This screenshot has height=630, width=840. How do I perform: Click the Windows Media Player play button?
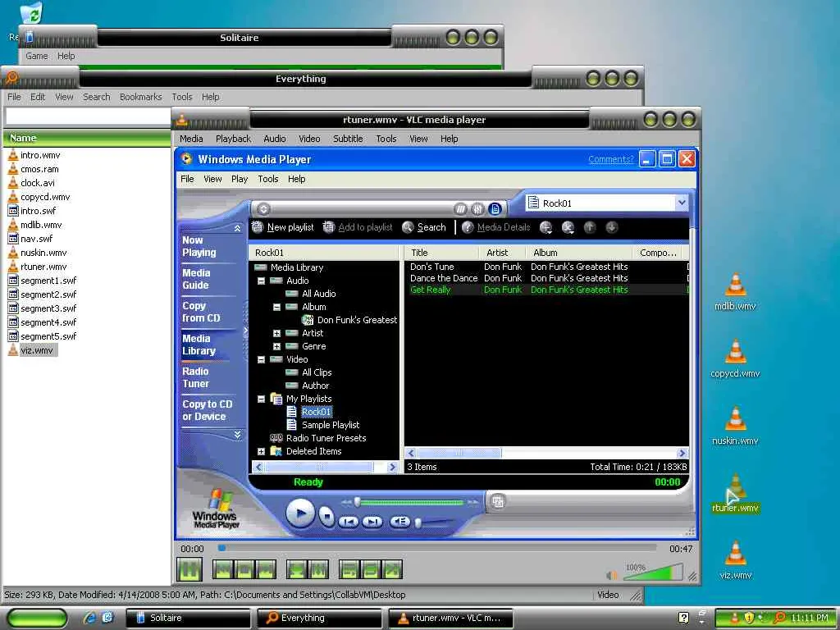click(x=300, y=514)
